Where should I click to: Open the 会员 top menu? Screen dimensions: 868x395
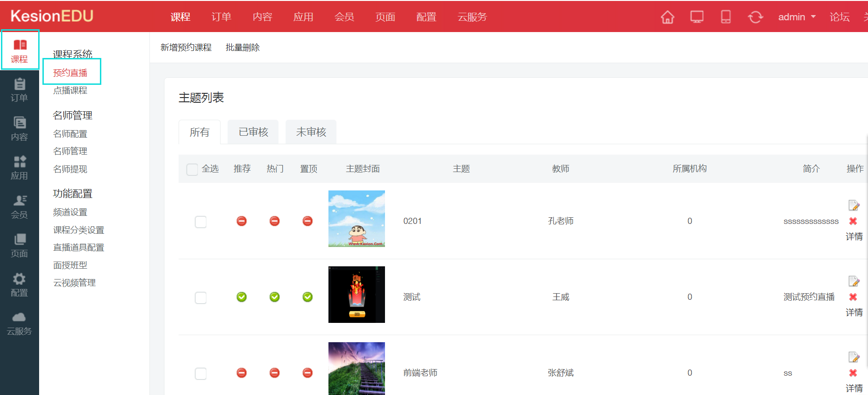[x=344, y=17]
